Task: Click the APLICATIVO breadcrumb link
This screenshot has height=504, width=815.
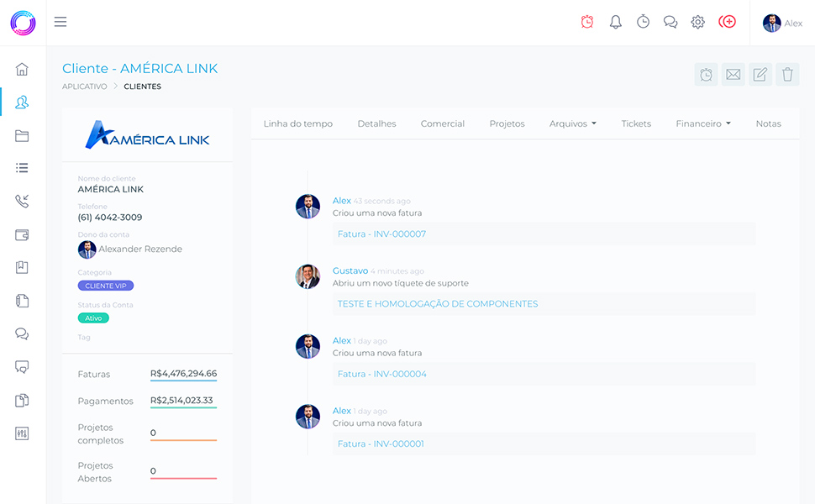Action: click(x=85, y=87)
